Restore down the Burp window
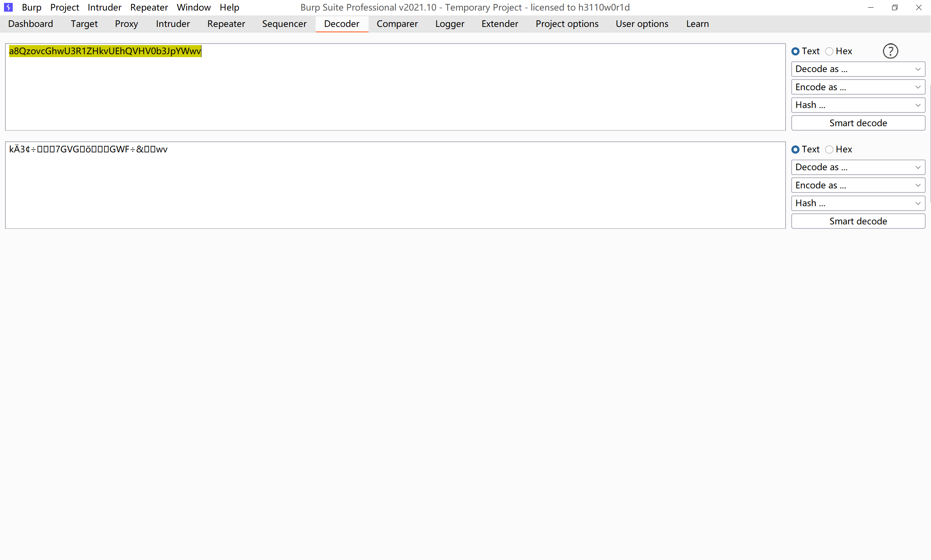931x560 pixels. tap(894, 8)
